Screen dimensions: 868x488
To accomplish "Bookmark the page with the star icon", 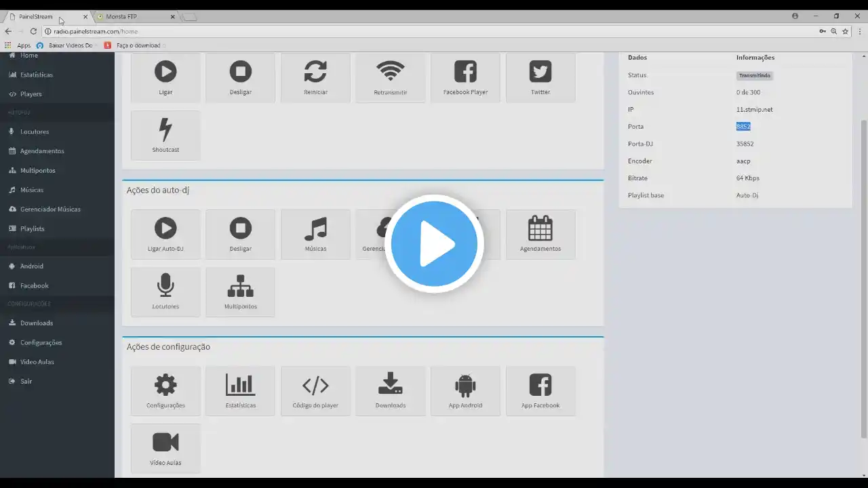I will click(845, 31).
